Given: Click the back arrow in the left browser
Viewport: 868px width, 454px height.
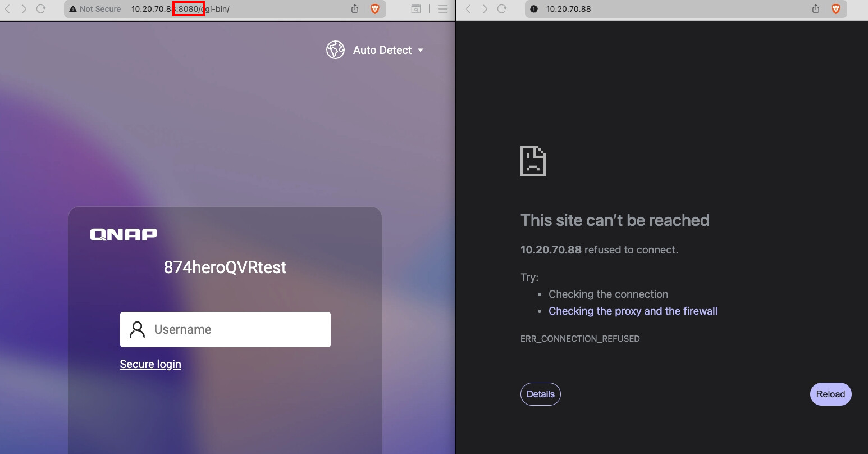Looking at the screenshot, I should click(x=8, y=9).
